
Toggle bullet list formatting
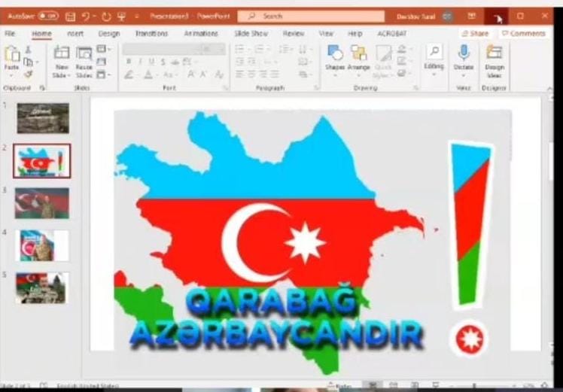(239, 49)
